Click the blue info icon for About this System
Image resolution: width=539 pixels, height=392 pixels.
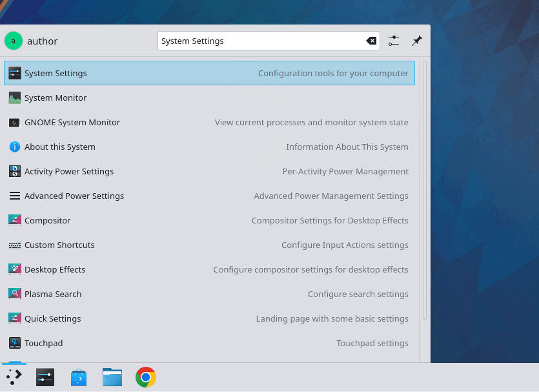(14, 147)
